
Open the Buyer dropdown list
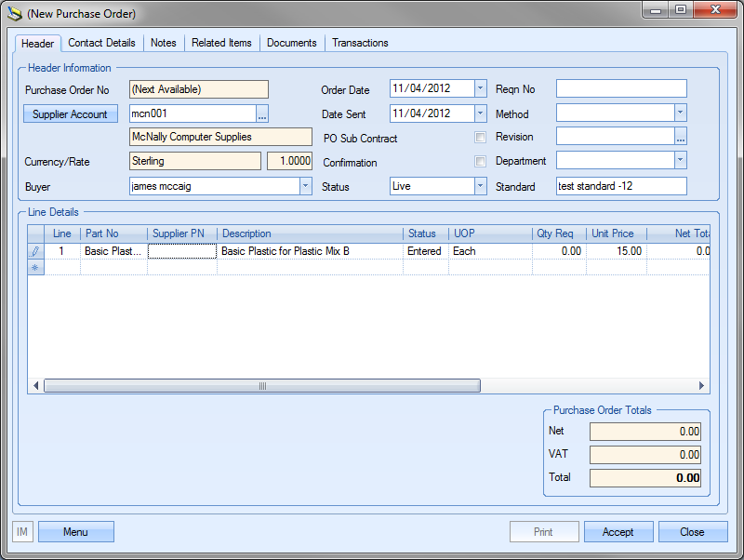click(x=305, y=186)
